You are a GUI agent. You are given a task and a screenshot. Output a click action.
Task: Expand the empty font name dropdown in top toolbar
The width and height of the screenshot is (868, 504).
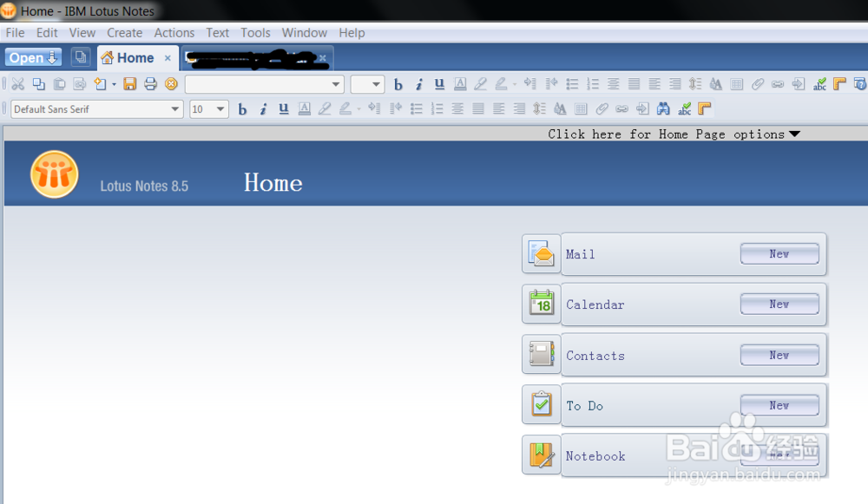point(335,85)
